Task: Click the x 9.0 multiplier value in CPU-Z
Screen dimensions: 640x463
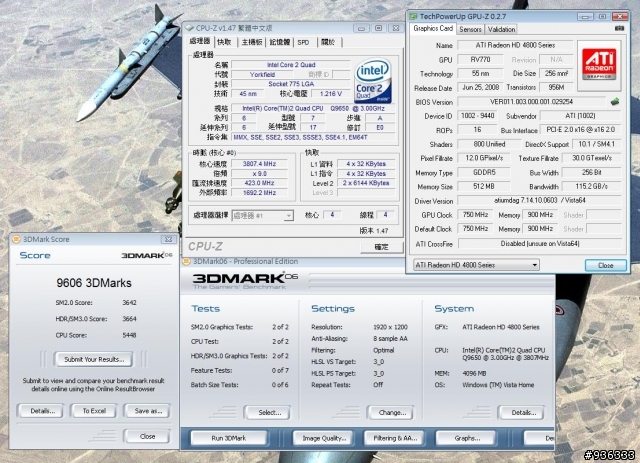Action: (x=259, y=174)
